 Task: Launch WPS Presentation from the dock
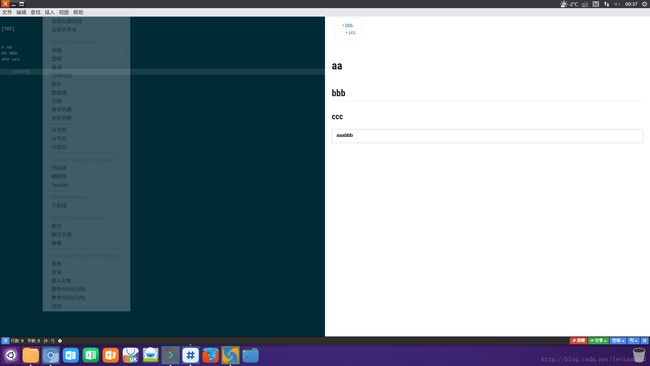tap(111, 355)
